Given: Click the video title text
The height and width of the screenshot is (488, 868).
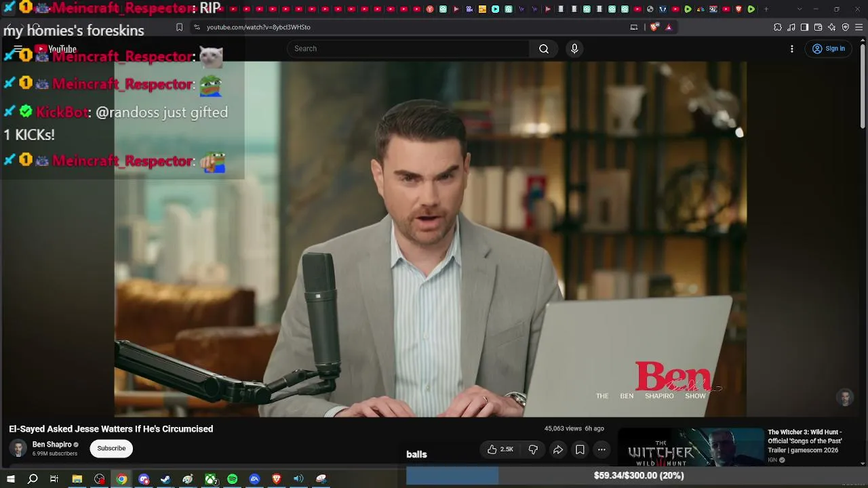Looking at the screenshot, I should [x=111, y=429].
